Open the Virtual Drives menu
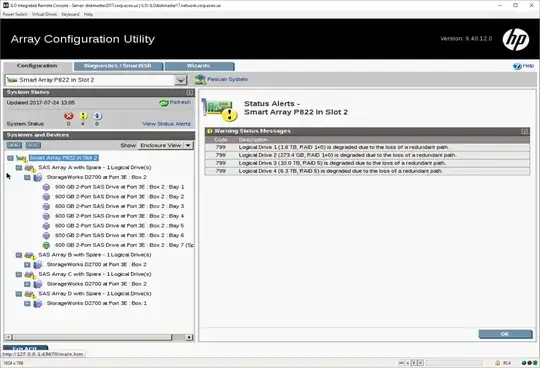 click(x=44, y=14)
